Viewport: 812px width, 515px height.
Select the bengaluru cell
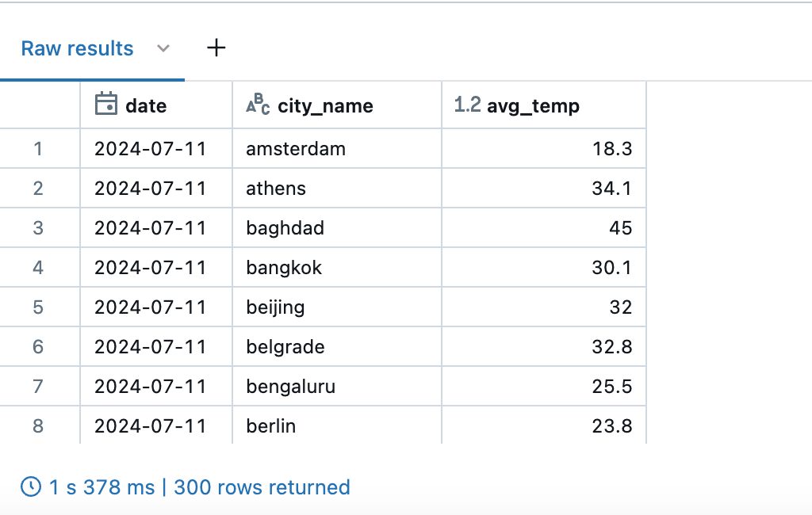point(337,387)
